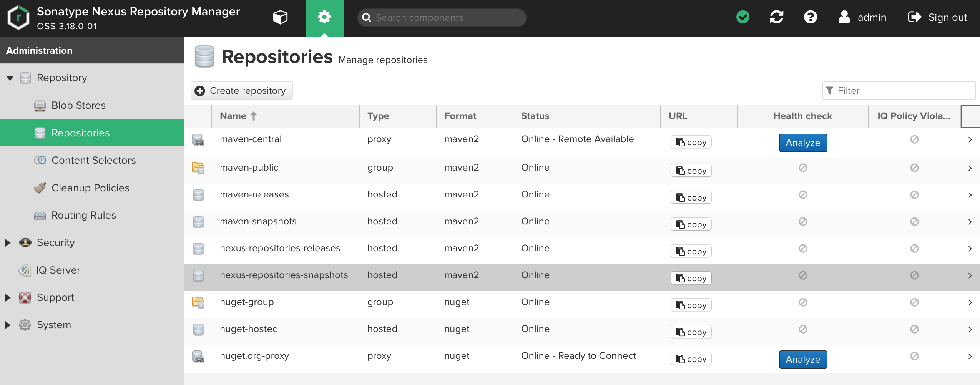
Task: Open maven-releases row chevron
Action: point(970,195)
